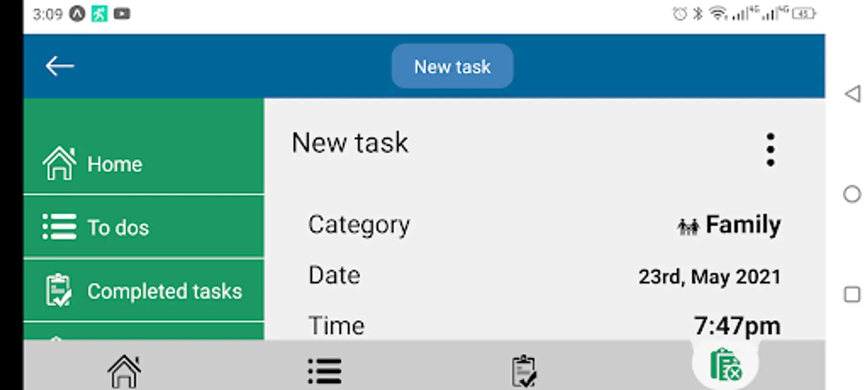Tap the back arrow in header
This screenshot has height=390, width=868.
60,66
